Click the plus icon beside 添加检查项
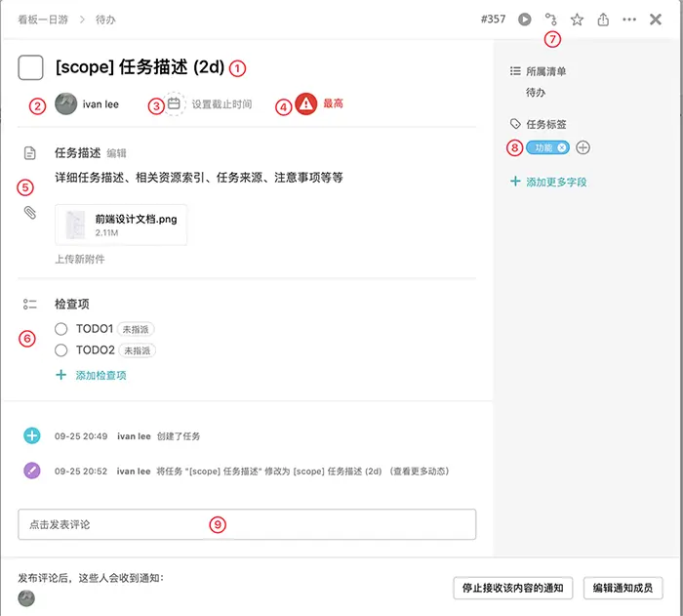The height and width of the screenshot is (616, 683). click(60, 375)
